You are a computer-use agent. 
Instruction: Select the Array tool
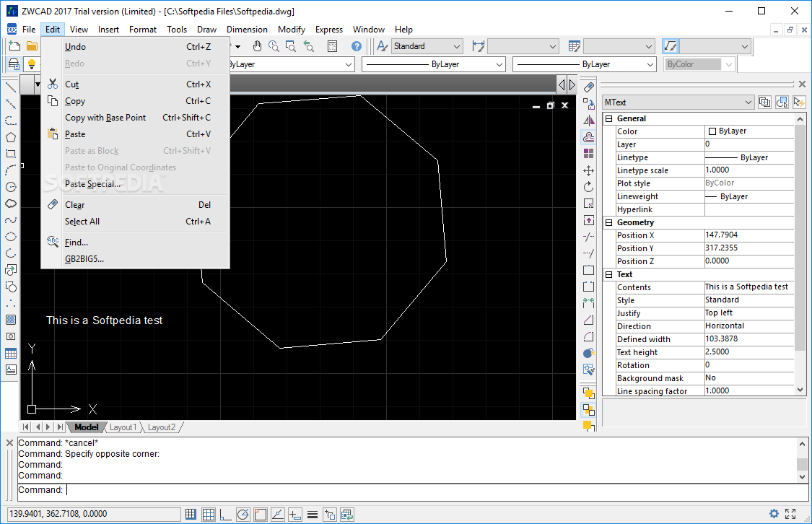point(588,154)
